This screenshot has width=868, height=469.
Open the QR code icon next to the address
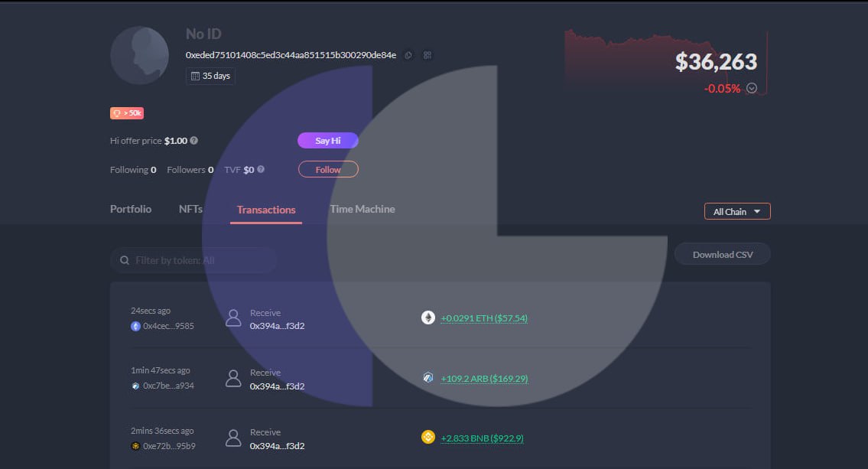pyautogui.click(x=427, y=55)
